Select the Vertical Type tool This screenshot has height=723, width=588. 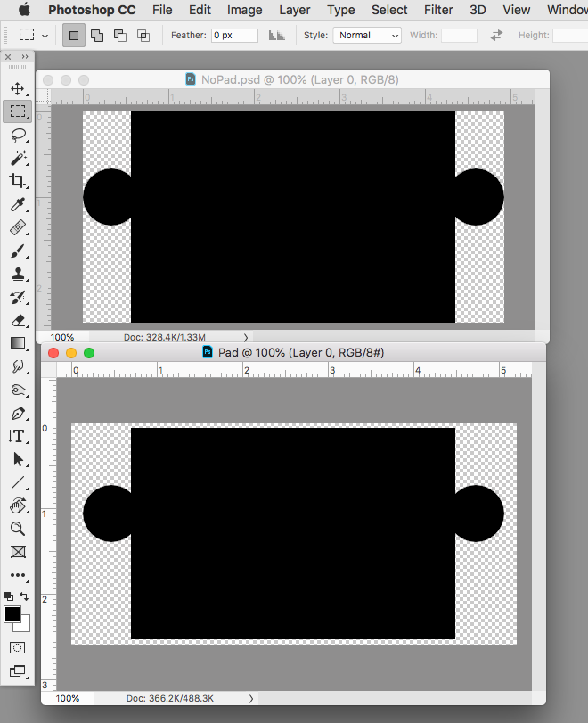click(17, 436)
